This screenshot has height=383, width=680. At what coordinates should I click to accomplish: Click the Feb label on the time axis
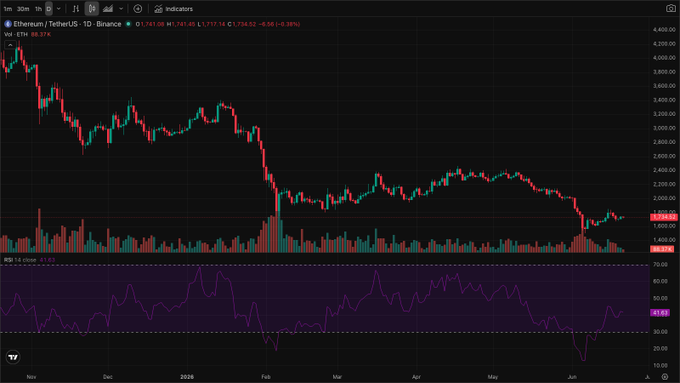[266, 377]
